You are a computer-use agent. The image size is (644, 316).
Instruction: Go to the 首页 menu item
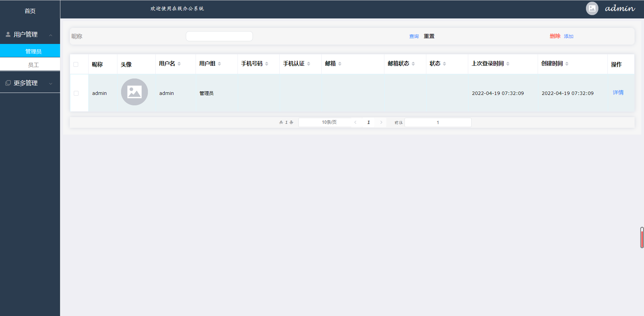point(30,11)
